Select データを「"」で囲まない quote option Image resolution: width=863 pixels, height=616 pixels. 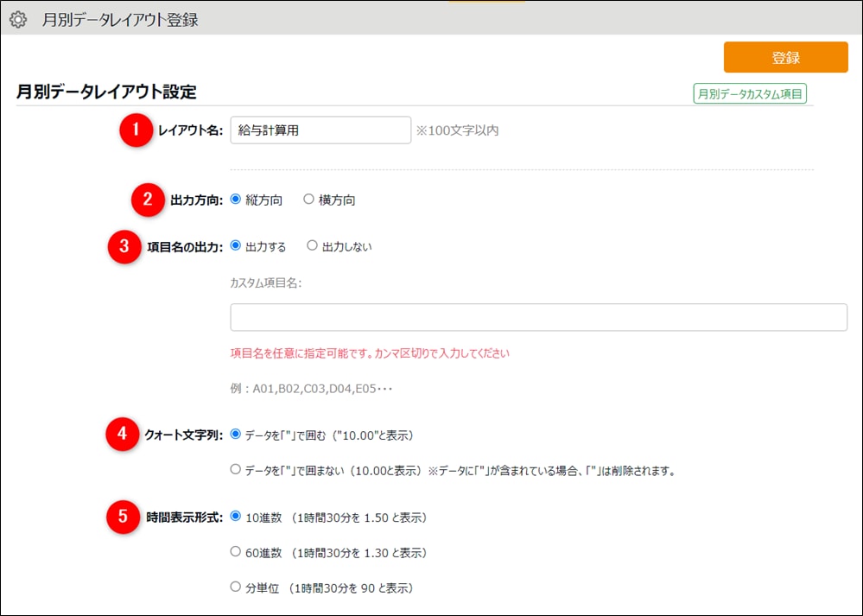tap(236, 470)
